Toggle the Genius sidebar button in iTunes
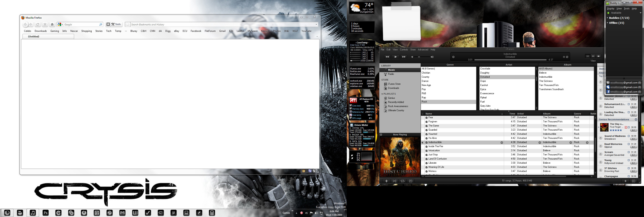644x217 pixels. coord(633,181)
